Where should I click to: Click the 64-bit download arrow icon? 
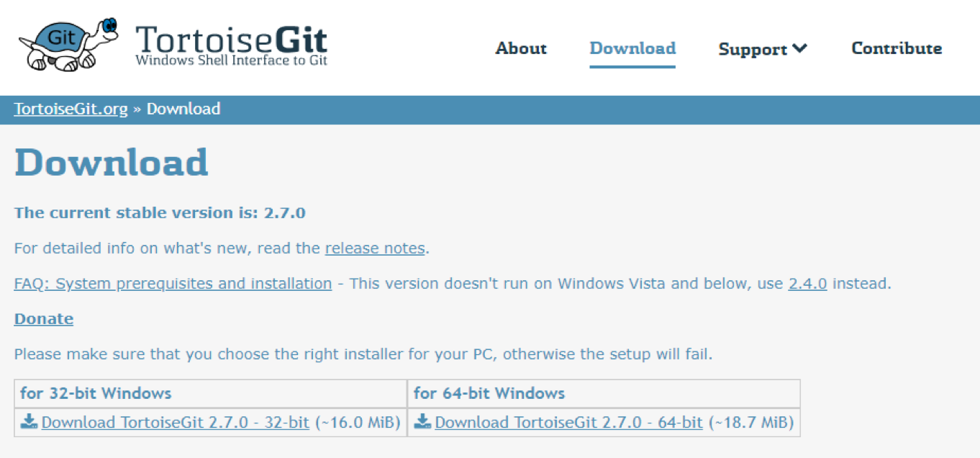(x=422, y=421)
